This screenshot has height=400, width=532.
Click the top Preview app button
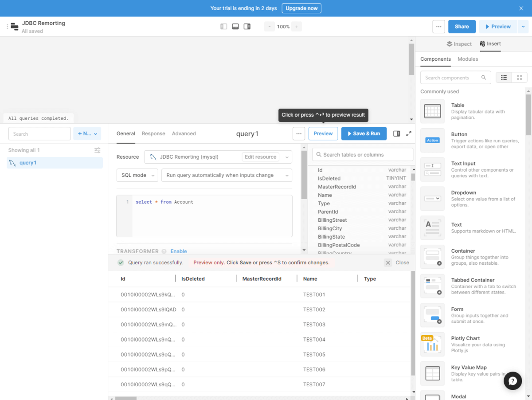pyautogui.click(x=498, y=27)
